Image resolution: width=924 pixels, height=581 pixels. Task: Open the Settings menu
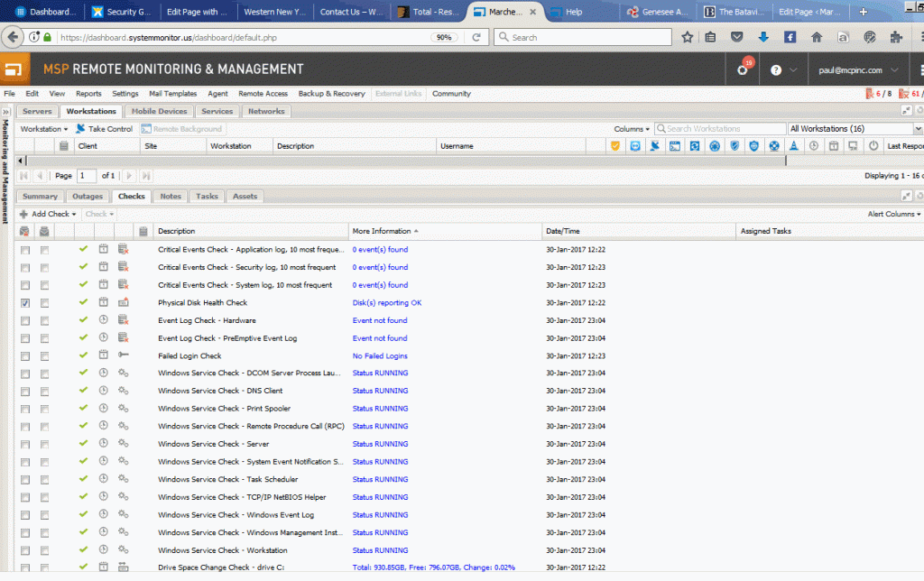[x=125, y=94]
